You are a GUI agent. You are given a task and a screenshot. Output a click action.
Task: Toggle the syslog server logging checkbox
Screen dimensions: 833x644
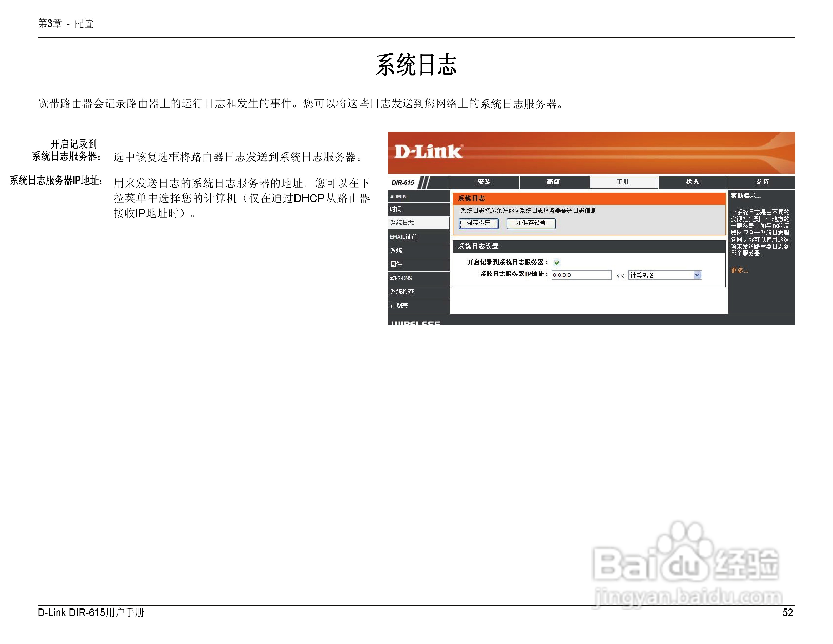coord(557,263)
